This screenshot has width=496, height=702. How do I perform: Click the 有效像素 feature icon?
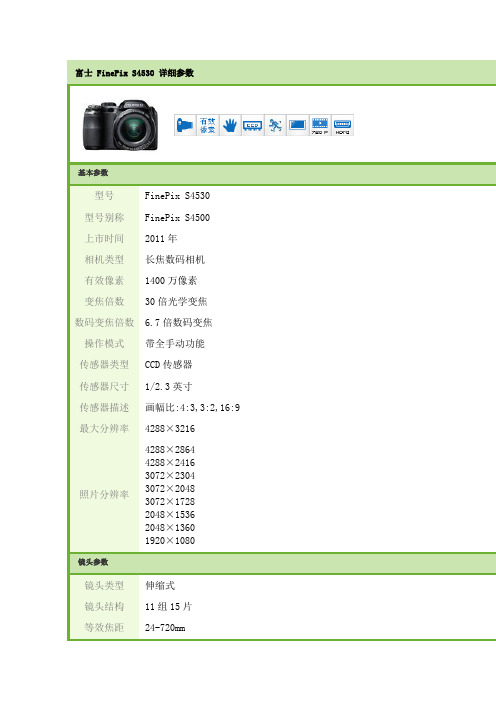tap(208, 125)
